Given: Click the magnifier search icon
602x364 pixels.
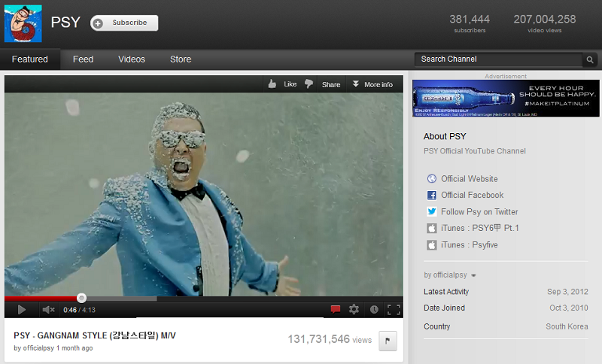Looking at the screenshot, I should (590, 60).
